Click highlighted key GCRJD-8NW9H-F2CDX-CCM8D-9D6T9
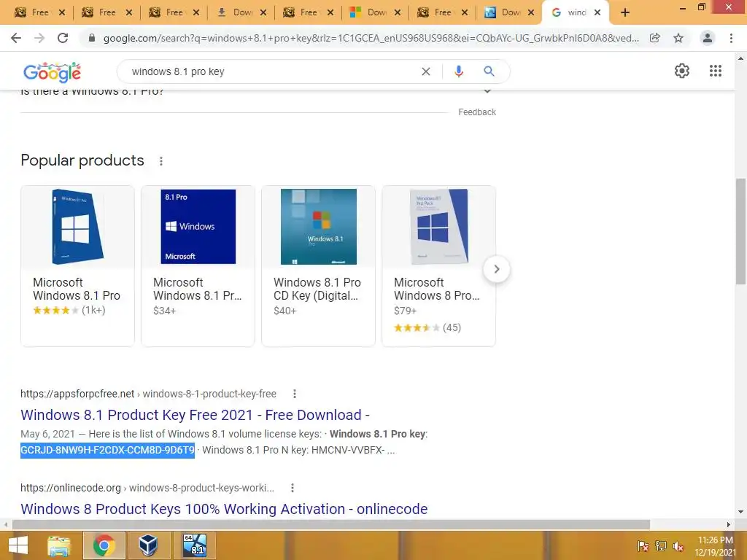The image size is (747, 560). point(108,450)
